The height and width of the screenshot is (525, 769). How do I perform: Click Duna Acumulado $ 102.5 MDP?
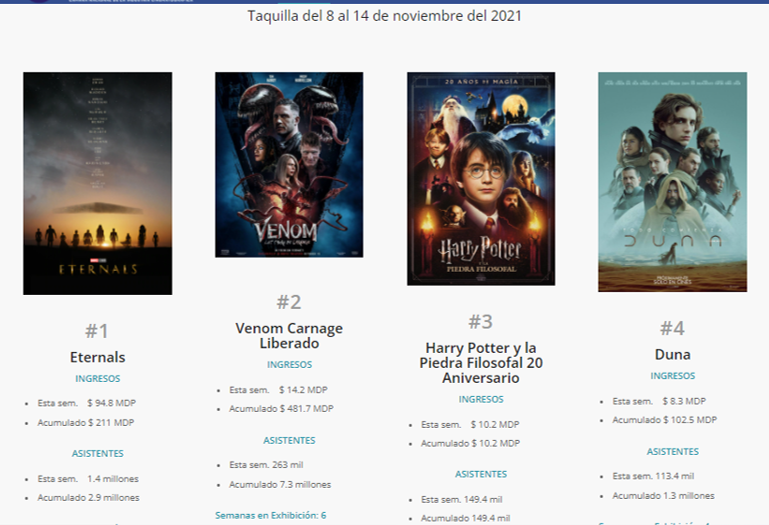pos(665,420)
